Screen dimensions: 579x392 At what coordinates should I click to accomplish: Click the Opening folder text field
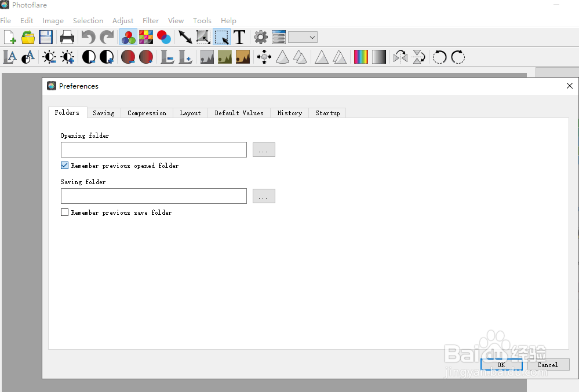tap(154, 150)
